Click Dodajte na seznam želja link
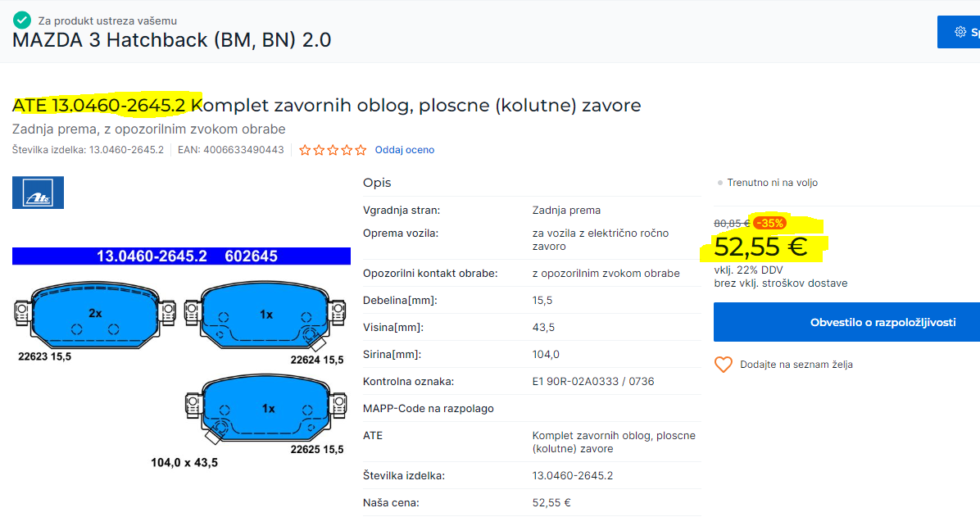The width and height of the screenshot is (980, 517). pos(796,365)
